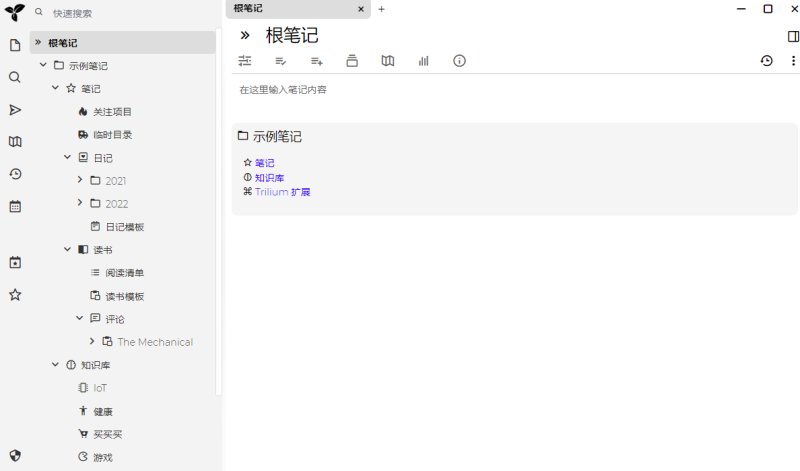Click the double-arrow icon beside note title
Screen dimensions: 800x471
coord(245,35)
